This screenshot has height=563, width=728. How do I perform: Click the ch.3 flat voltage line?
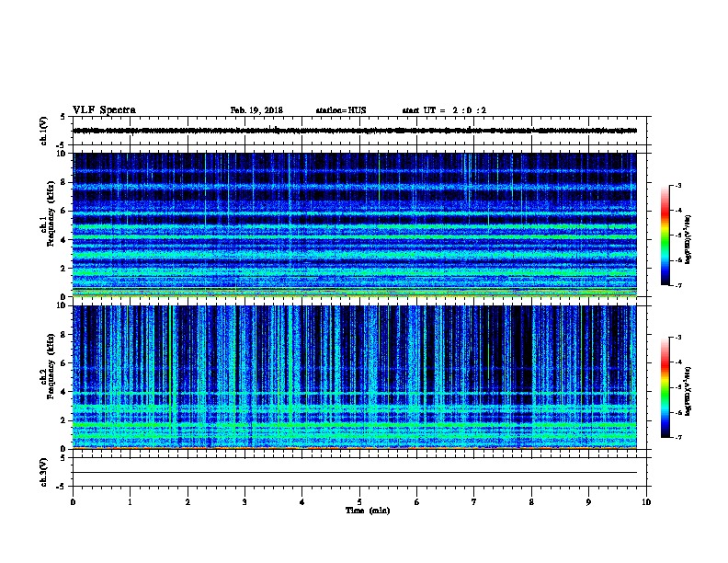pyautogui.click(x=355, y=473)
